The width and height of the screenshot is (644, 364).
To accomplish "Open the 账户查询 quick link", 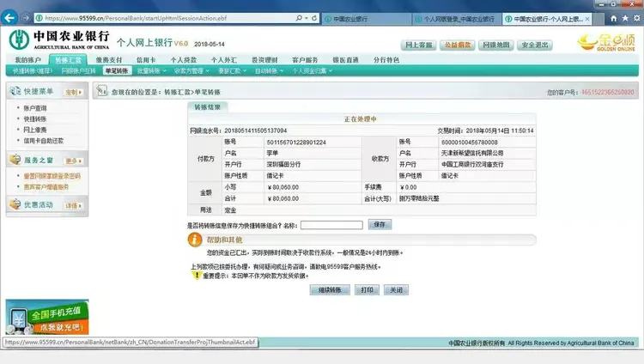I will click(x=35, y=108).
